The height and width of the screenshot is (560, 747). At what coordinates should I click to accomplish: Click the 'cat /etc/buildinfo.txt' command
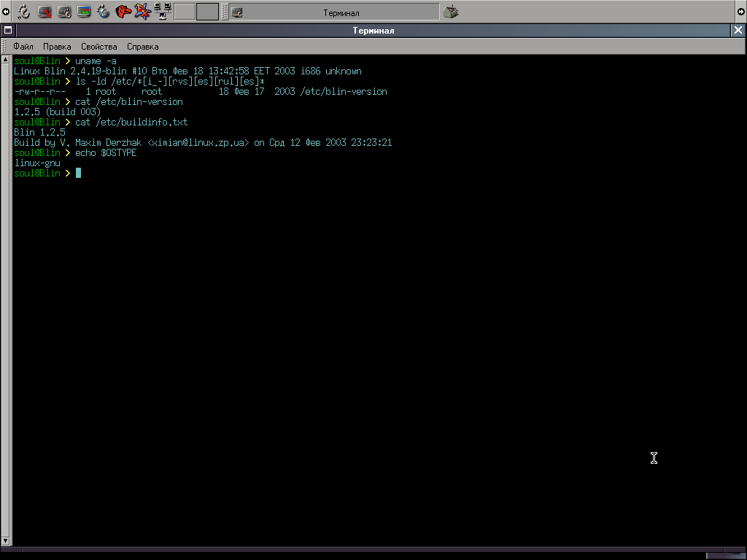131,122
